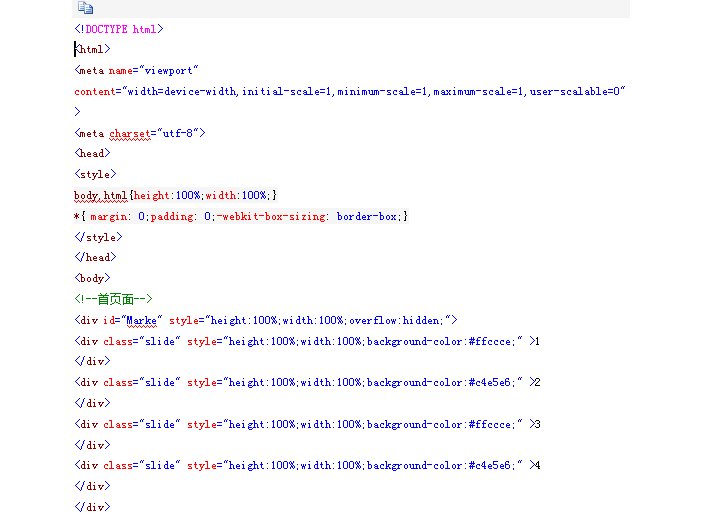Click the slide div line ending in 3
Image resolution: width=716 pixels, height=518 pixels.
coord(307,424)
